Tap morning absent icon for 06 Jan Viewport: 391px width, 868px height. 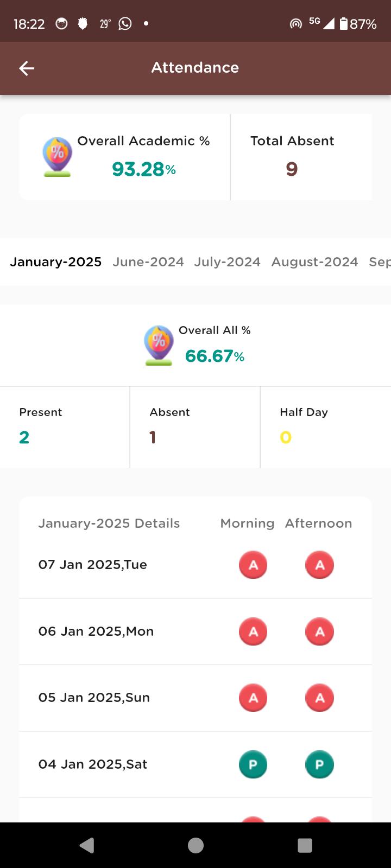(x=253, y=631)
